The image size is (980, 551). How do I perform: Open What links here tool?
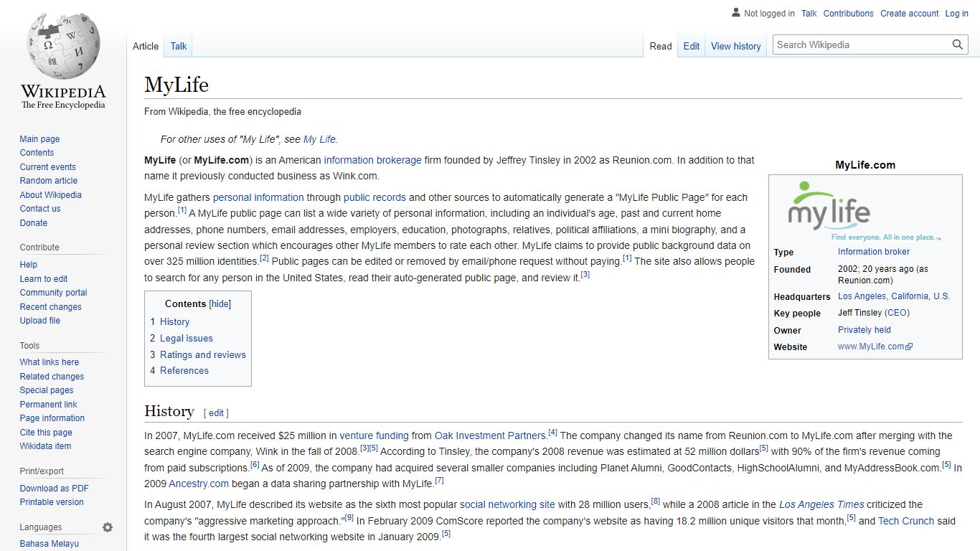(49, 362)
